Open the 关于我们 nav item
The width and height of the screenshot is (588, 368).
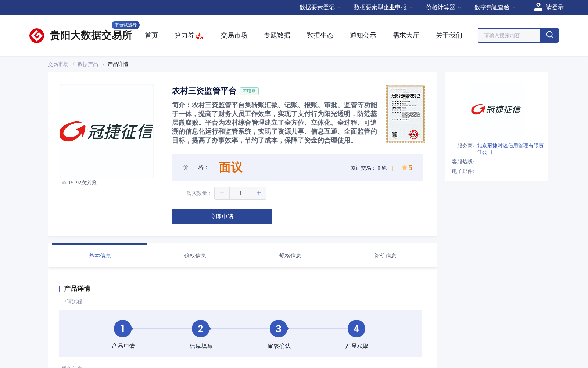tap(449, 35)
